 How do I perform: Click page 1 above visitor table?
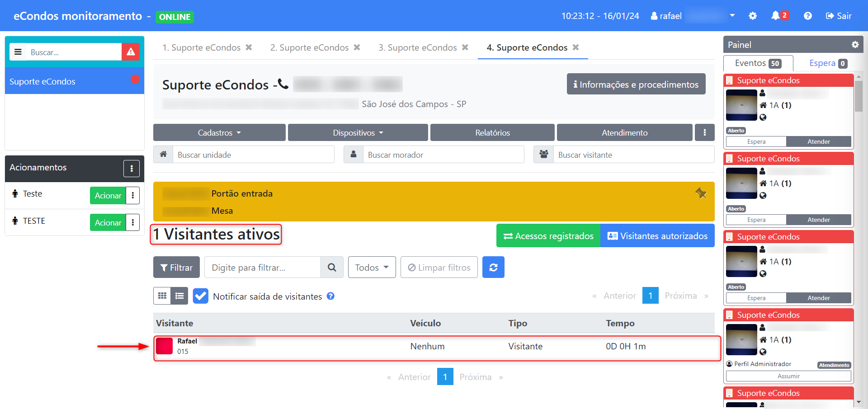click(650, 296)
